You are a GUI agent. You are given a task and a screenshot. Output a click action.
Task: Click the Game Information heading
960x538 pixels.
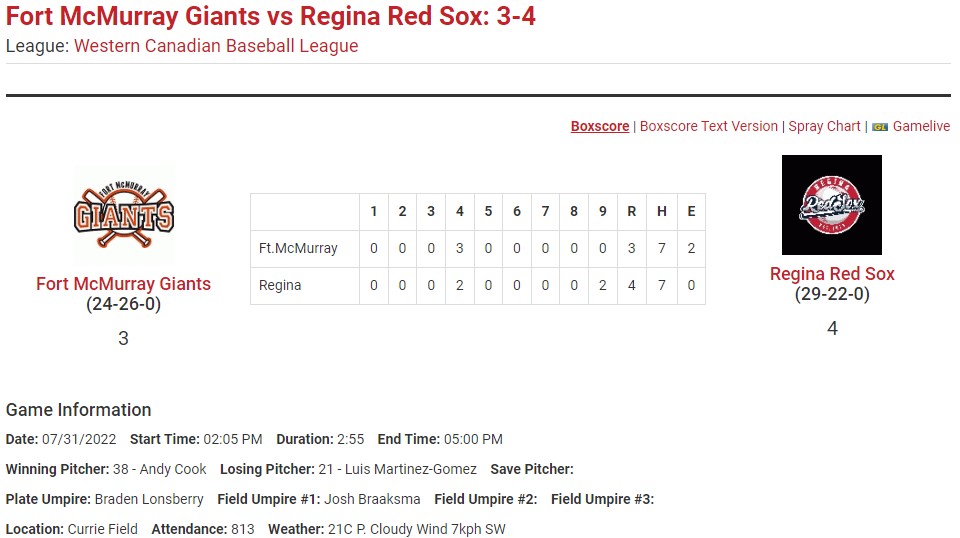78,409
